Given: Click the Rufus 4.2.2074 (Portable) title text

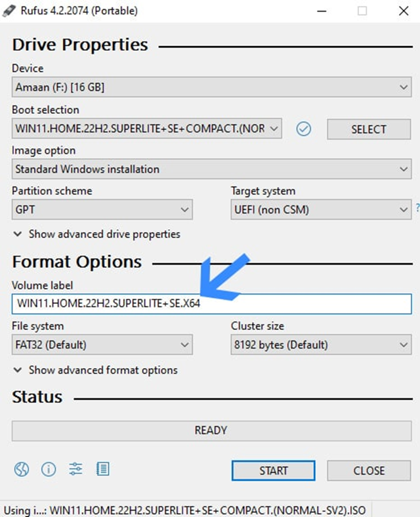Looking at the screenshot, I should (x=79, y=10).
